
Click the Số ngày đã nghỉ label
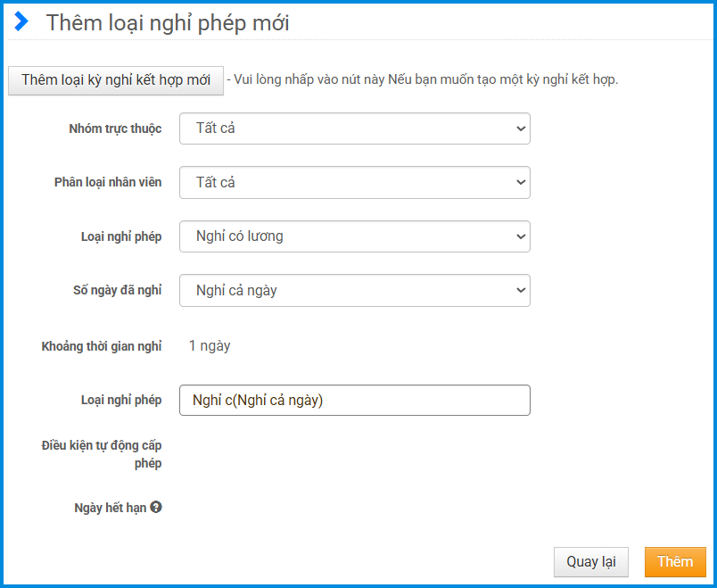tap(117, 290)
